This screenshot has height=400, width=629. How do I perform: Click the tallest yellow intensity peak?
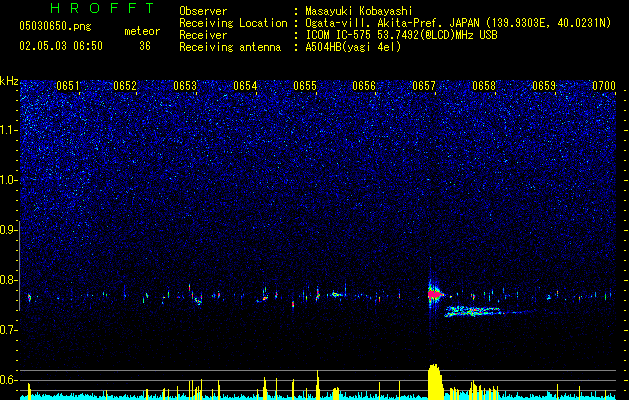coord(434,381)
